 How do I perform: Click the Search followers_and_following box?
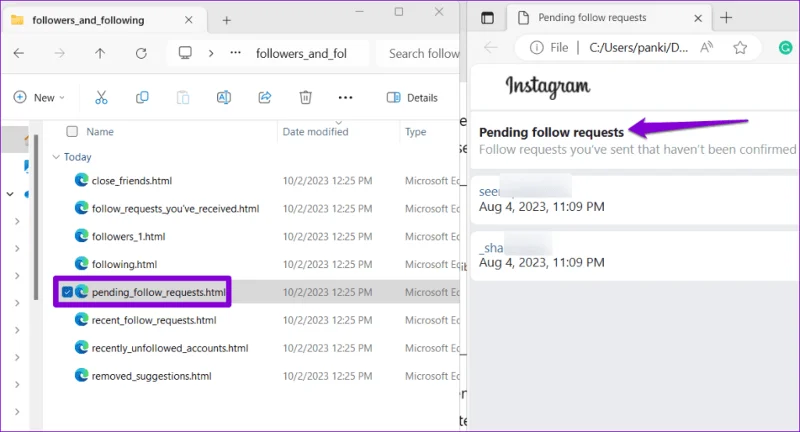(418, 54)
